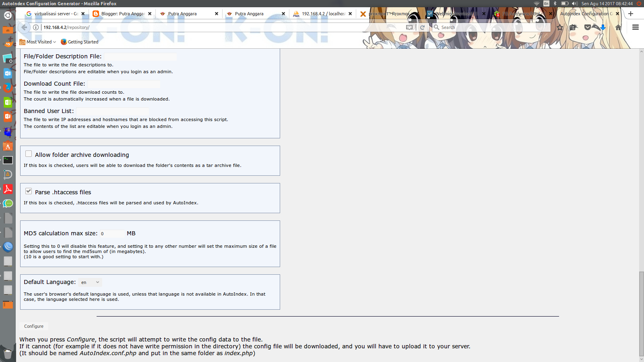This screenshot has width=644, height=362.
Task: Expand the Most Visited bookmarks folder
Action: [x=38, y=42]
